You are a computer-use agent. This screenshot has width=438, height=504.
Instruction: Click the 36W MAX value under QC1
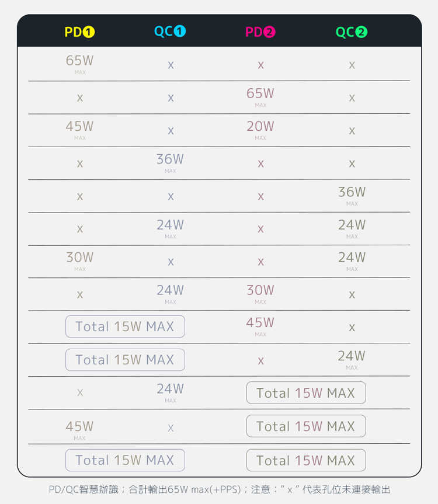170,162
